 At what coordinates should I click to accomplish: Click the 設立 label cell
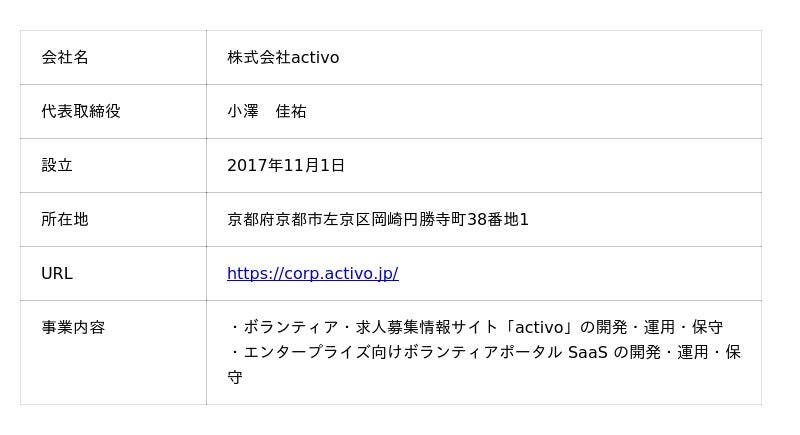coord(113,165)
